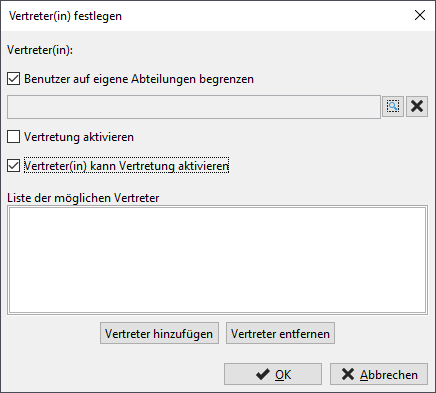This screenshot has width=436, height=393.
Task: Enable the Vertretung aktivieren checkbox
Action: point(13,137)
